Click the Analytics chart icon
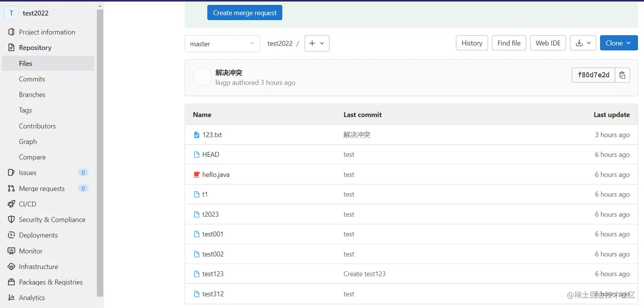The image size is (644, 308). coord(11,298)
